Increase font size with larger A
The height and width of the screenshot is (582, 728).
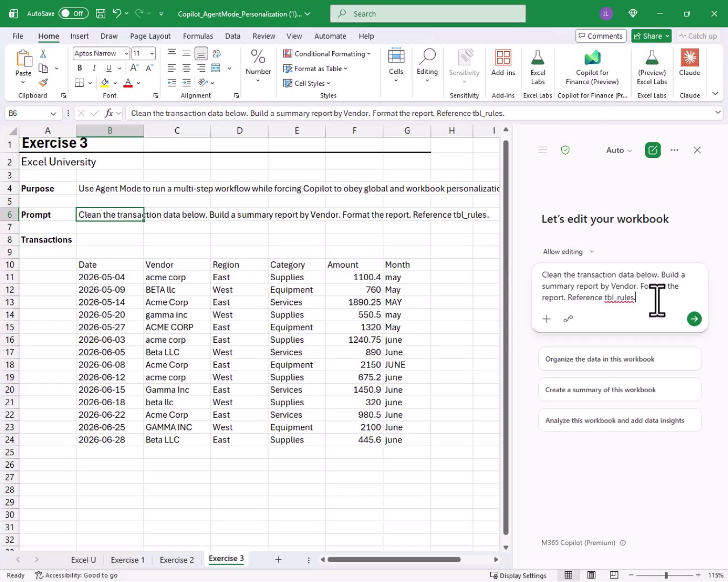[134, 68]
